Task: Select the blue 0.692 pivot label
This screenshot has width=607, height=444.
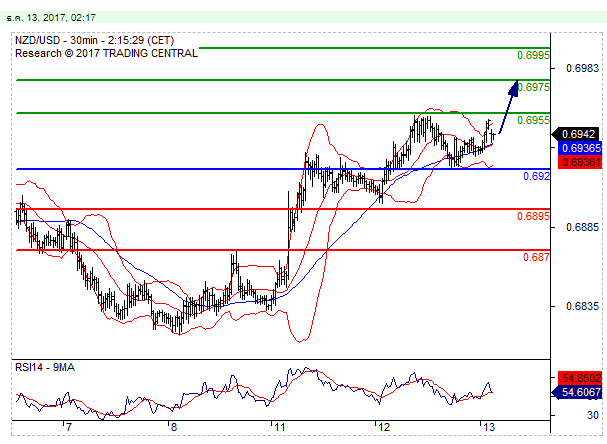Action: point(536,176)
